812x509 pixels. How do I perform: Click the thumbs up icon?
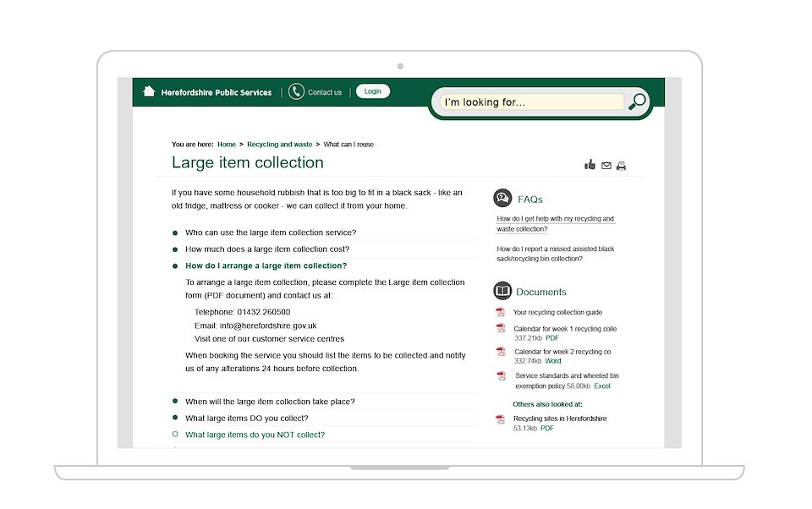pyautogui.click(x=590, y=165)
